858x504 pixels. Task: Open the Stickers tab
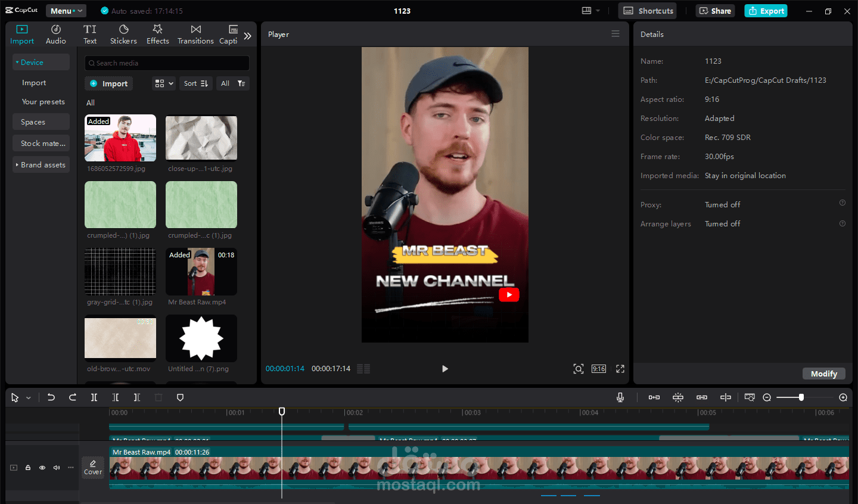pos(123,35)
